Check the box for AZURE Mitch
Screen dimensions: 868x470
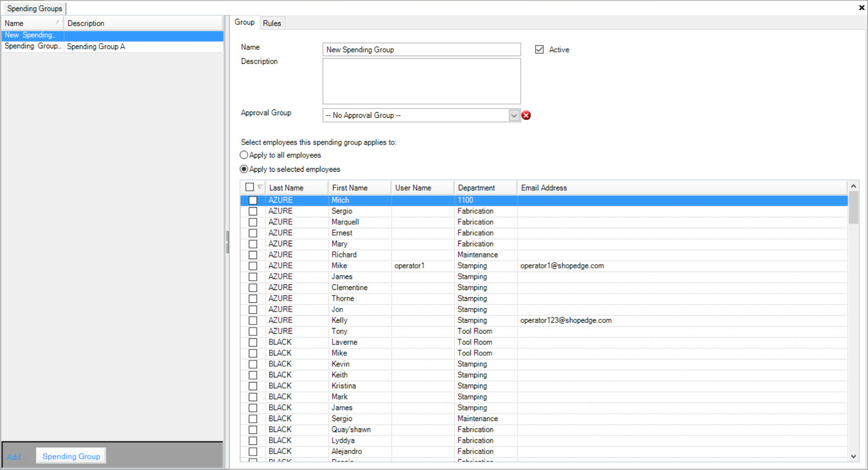253,200
